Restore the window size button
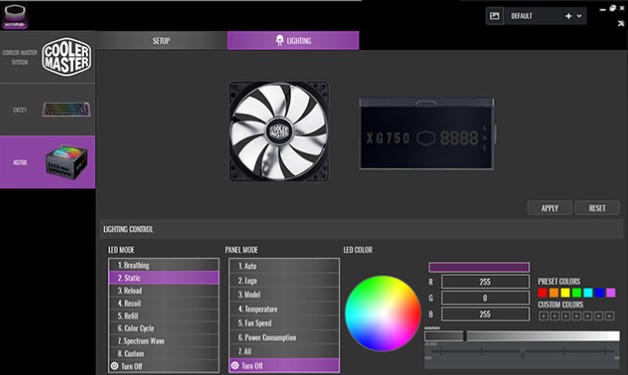The height and width of the screenshot is (375, 628). click(612, 8)
